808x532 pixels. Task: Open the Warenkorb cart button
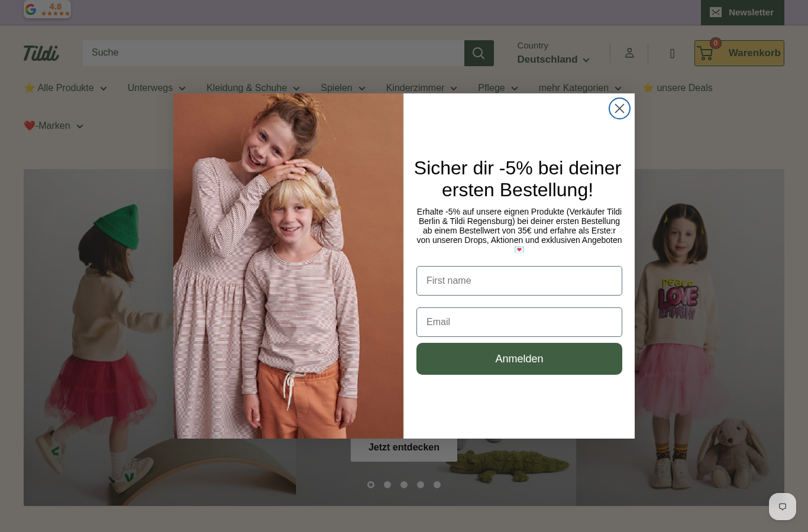[x=739, y=53]
